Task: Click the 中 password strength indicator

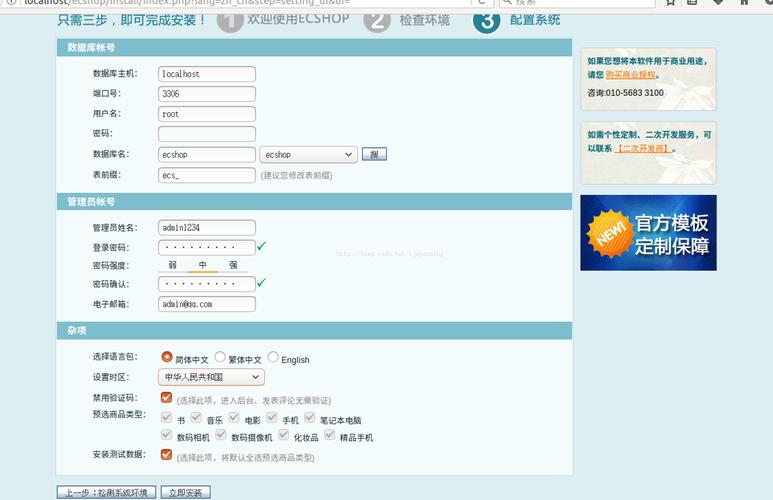Action: (203, 265)
